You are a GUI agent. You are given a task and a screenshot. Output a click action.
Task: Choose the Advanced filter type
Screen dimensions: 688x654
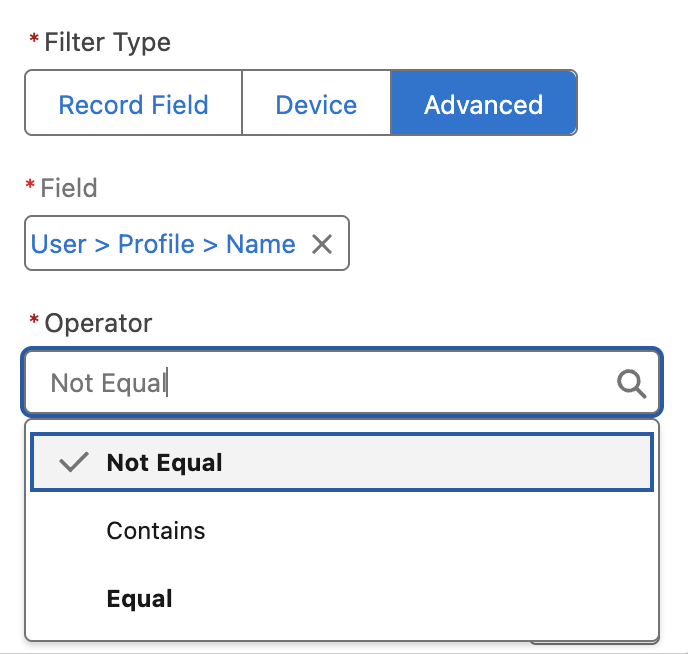[483, 104]
